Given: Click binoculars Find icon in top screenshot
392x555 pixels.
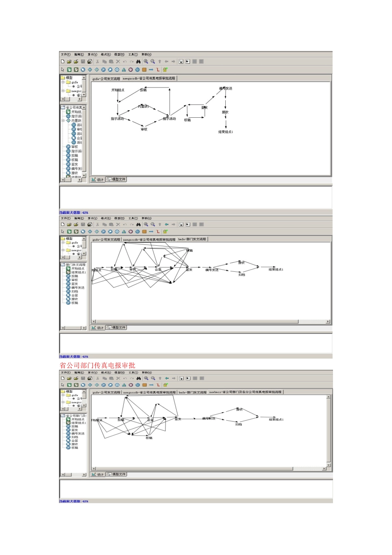Looking at the screenshot, I should pyautogui.click(x=138, y=62).
